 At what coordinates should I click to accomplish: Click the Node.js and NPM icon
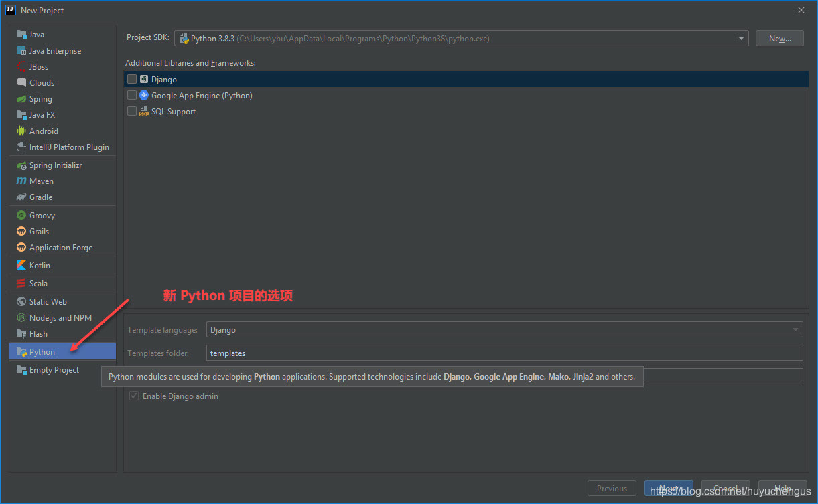[x=21, y=318]
